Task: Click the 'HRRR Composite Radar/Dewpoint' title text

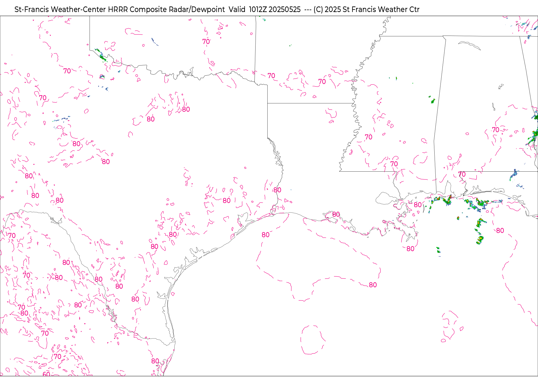Action: [x=166, y=10]
